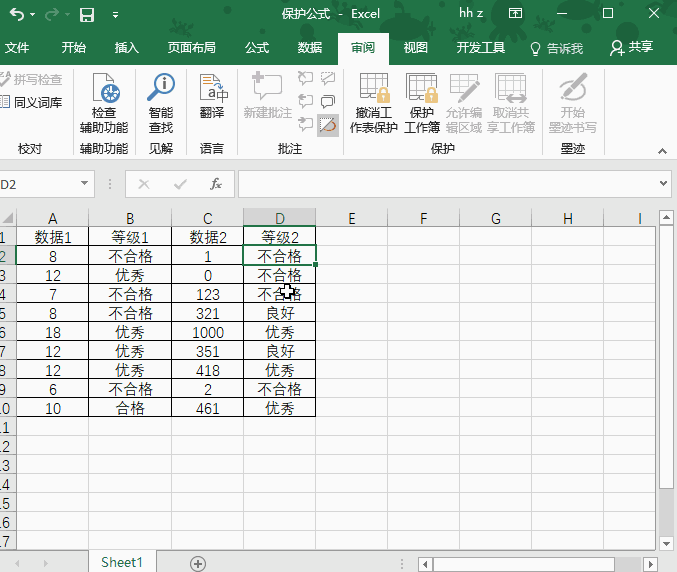Open the 文件 menu

coord(17,47)
